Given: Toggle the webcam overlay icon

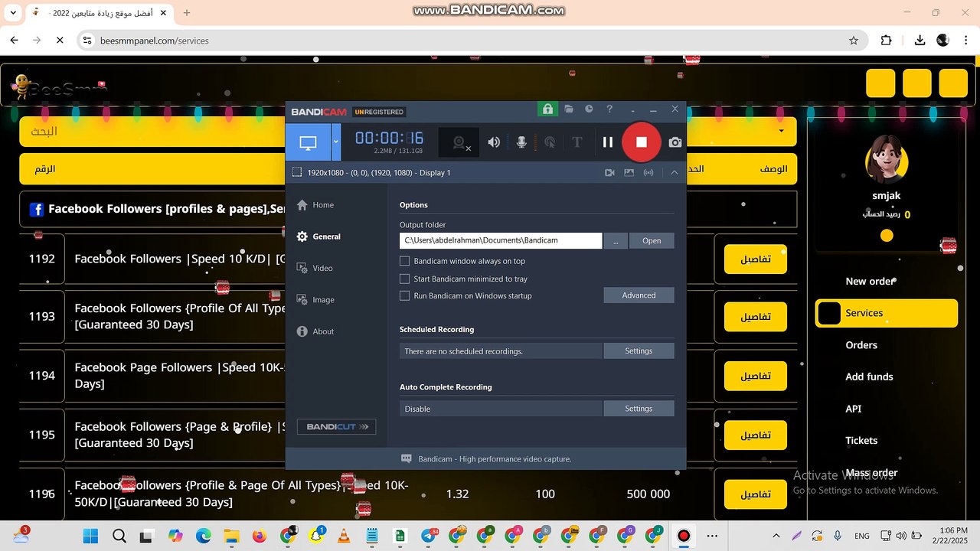Looking at the screenshot, I should [459, 142].
